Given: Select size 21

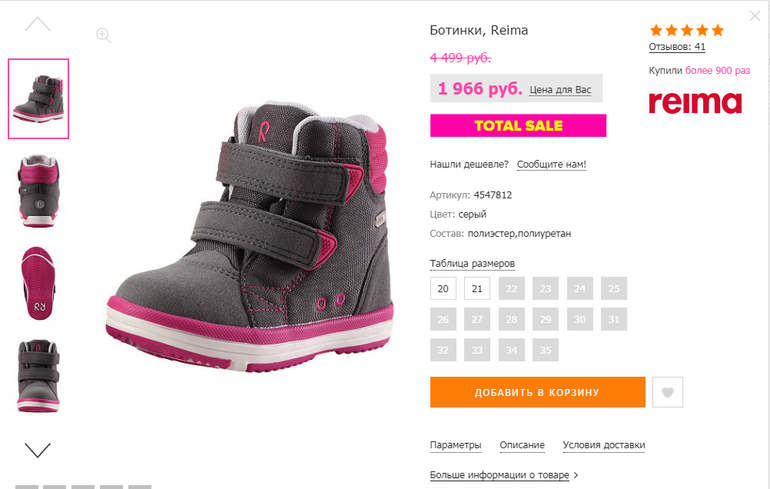Looking at the screenshot, I should pos(477,289).
